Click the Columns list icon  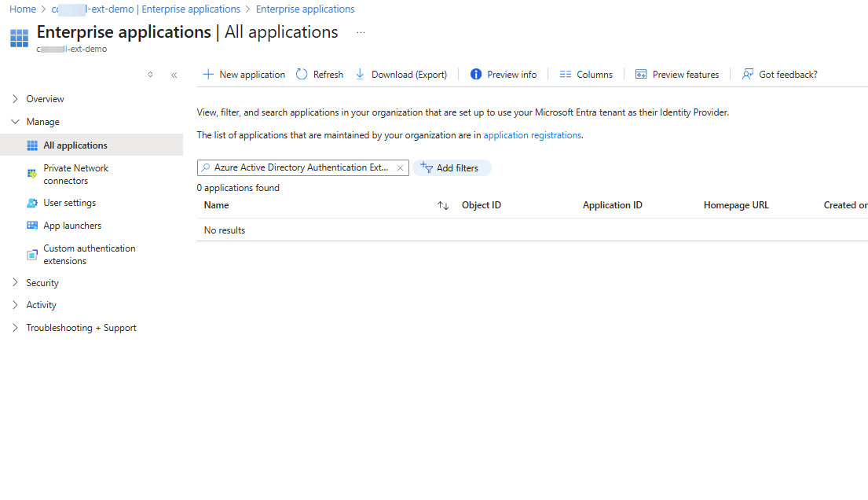(x=566, y=74)
